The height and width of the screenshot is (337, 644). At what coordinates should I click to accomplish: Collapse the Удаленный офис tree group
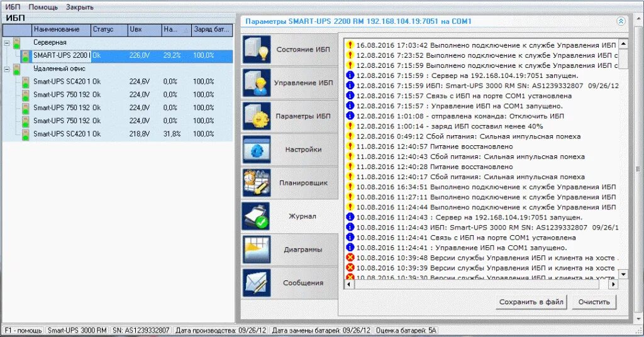point(6,69)
